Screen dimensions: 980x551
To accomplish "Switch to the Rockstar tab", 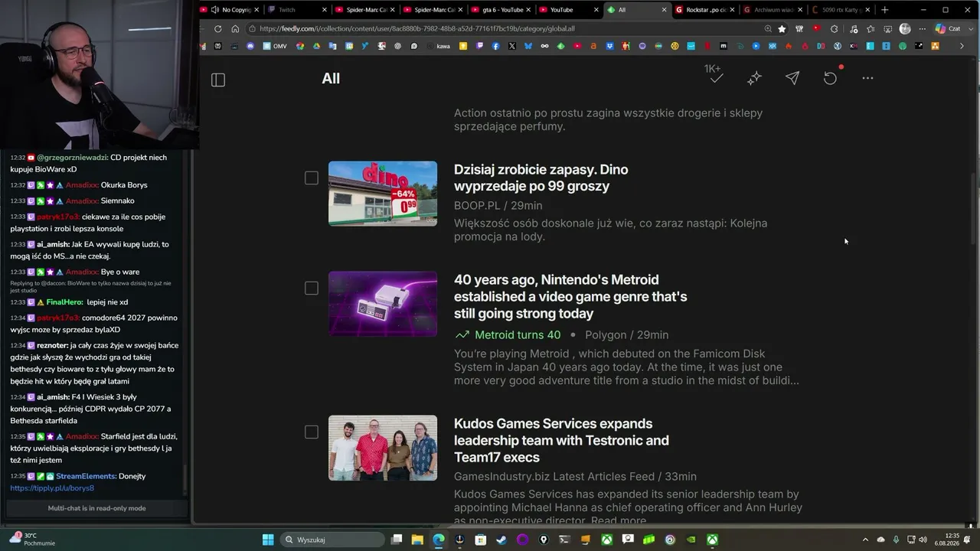I will 704,10.
